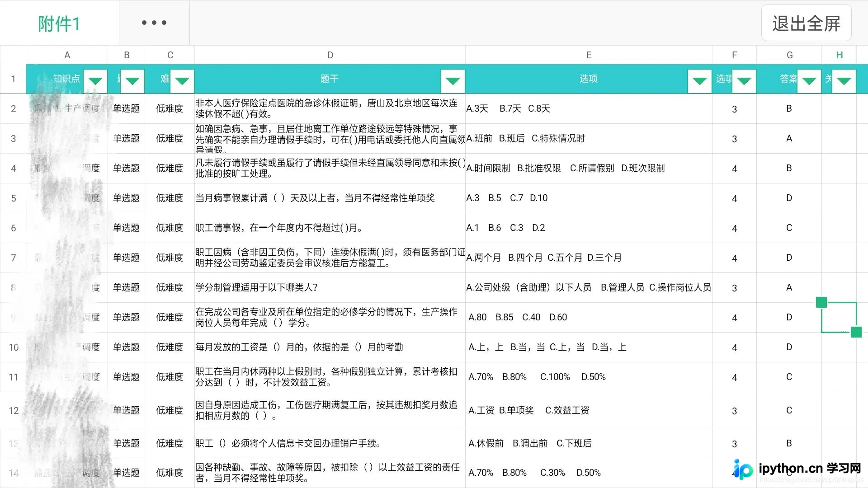Click cell with 当月病事假累计满 question
868x488 pixels.
330,198
